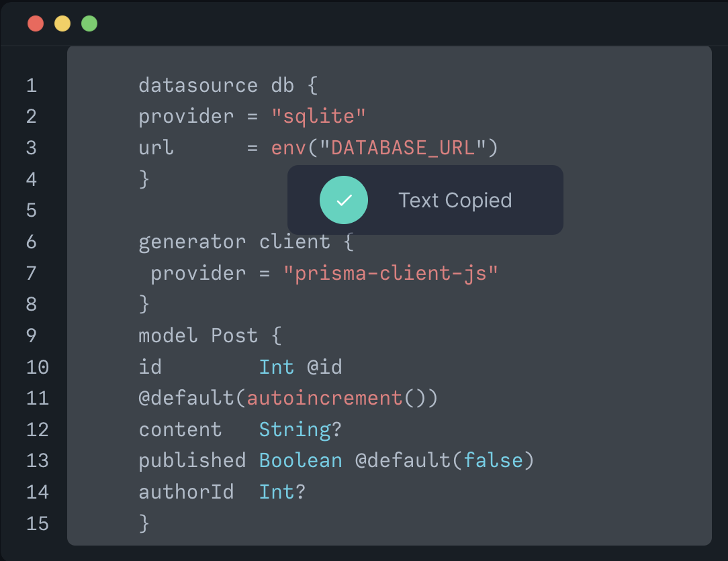This screenshot has width=728, height=561.
Task: Place cursor on the generator keyword
Action: pos(192,242)
